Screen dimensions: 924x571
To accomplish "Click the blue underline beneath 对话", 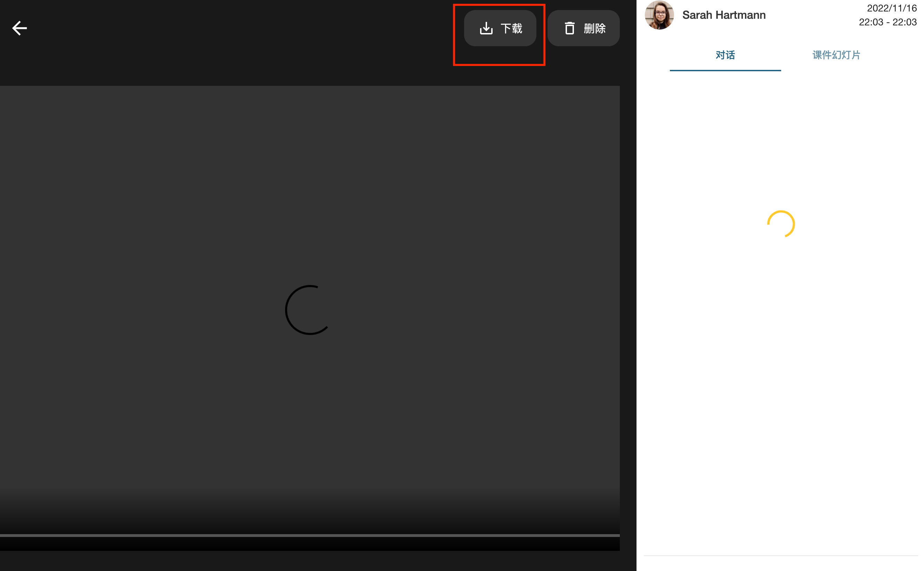I will tap(725, 70).
